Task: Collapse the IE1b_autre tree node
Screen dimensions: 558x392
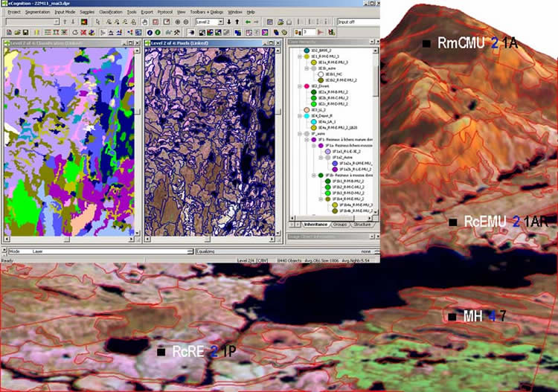Action: (x=307, y=68)
